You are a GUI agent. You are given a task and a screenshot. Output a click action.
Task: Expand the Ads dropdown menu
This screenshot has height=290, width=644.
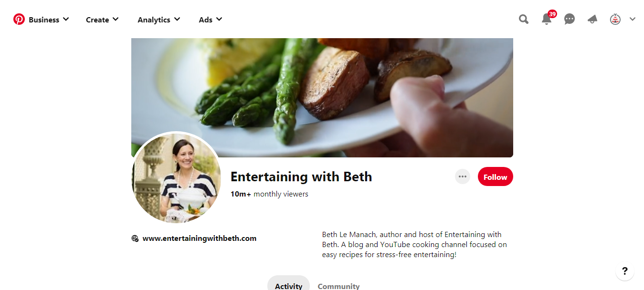pos(211,20)
